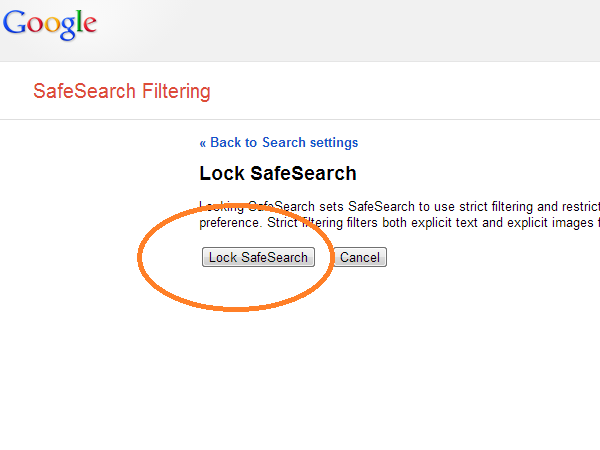Cancel locking SafeSearch
Viewport: 600px width, 450px height.
tap(360, 257)
